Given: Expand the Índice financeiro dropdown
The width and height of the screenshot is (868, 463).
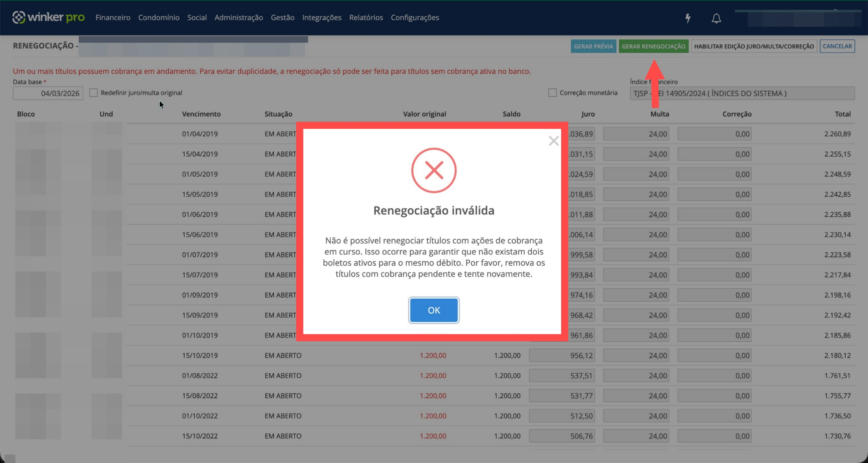Looking at the screenshot, I should pyautogui.click(x=742, y=93).
